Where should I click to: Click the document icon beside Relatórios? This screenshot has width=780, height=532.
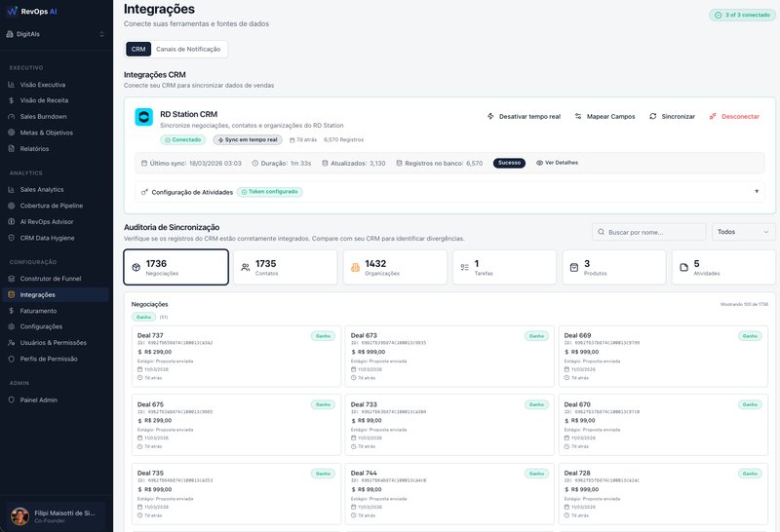coord(12,148)
